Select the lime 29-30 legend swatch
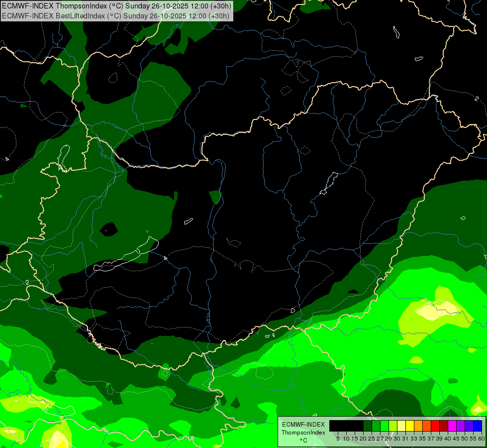Viewport: 487px width, 448px height. 393,426
